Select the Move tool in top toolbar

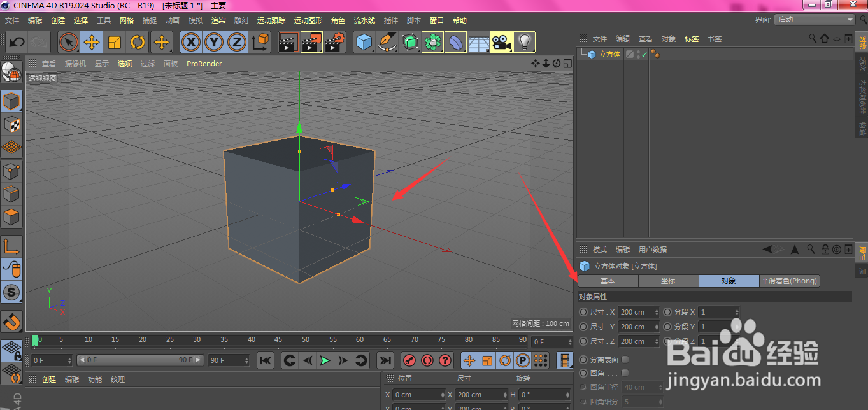(92, 43)
